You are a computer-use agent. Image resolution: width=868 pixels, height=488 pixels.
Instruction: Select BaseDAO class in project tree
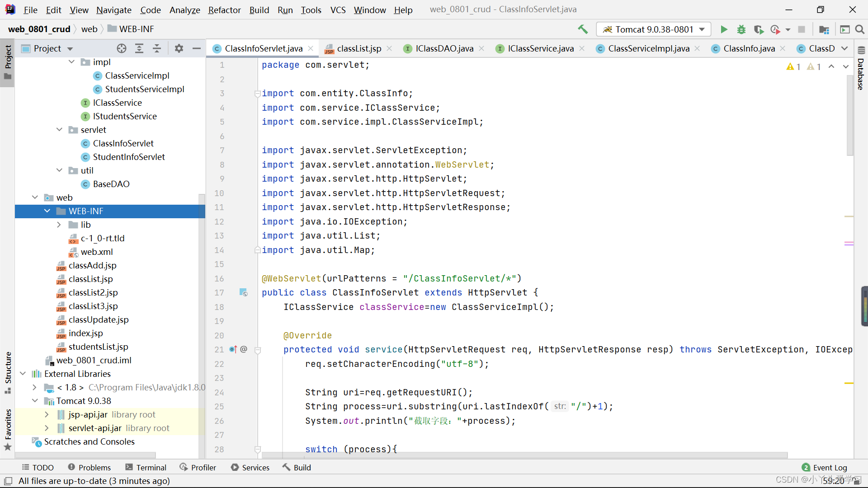click(111, 184)
